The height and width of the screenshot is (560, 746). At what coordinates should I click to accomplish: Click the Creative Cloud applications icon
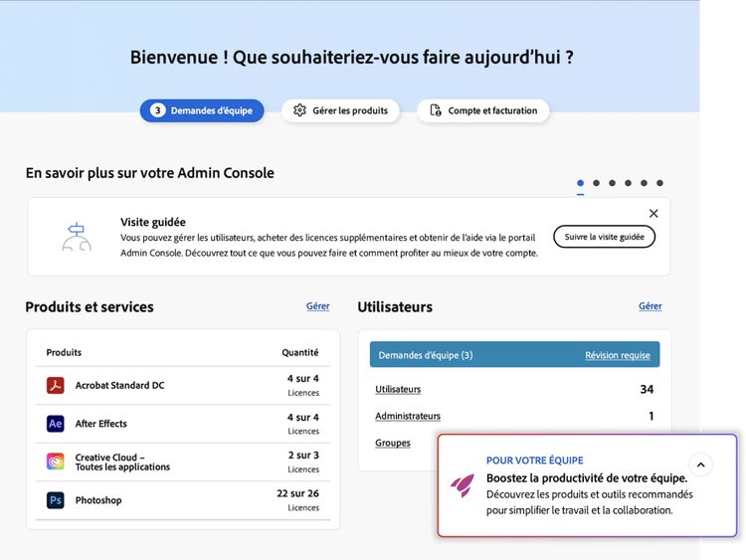click(56, 462)
